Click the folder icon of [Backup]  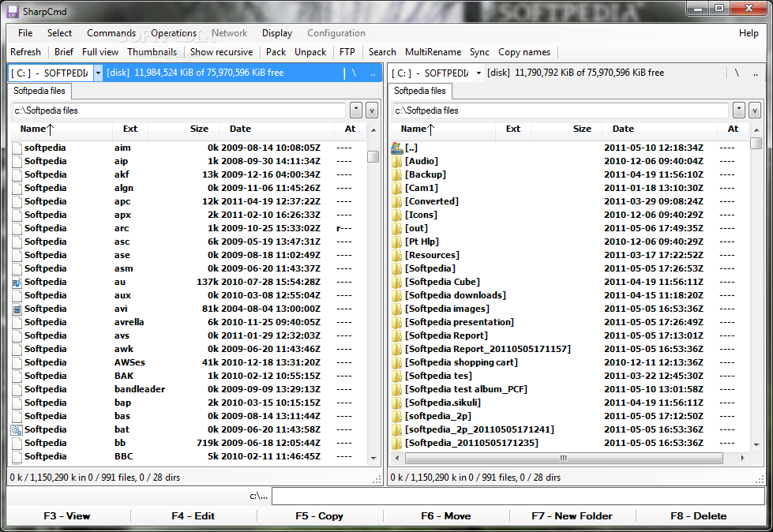pyautogui.click(x=397, y=174)
